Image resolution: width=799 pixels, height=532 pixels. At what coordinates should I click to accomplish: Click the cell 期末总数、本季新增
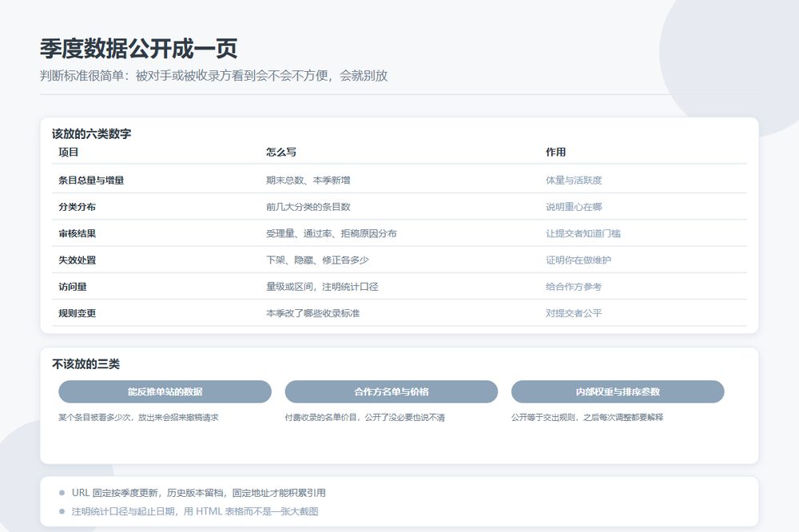pyautogui.click(x=308, y=181)
